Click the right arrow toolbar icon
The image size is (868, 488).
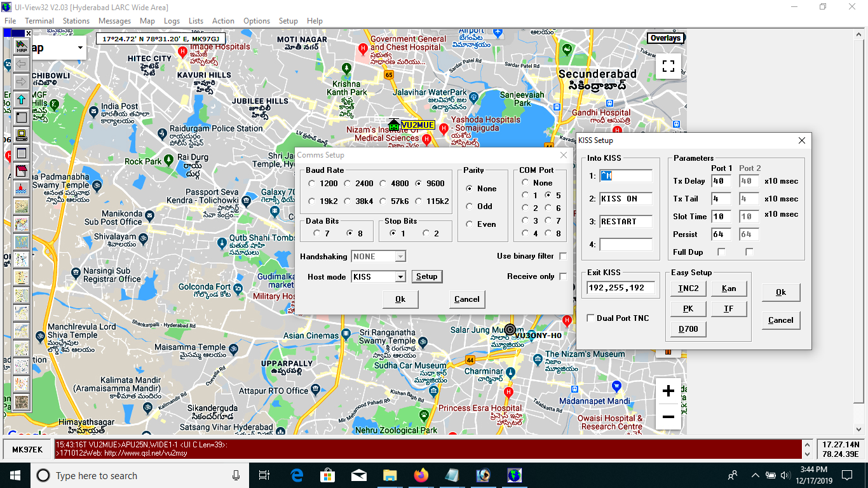(21, 81)
